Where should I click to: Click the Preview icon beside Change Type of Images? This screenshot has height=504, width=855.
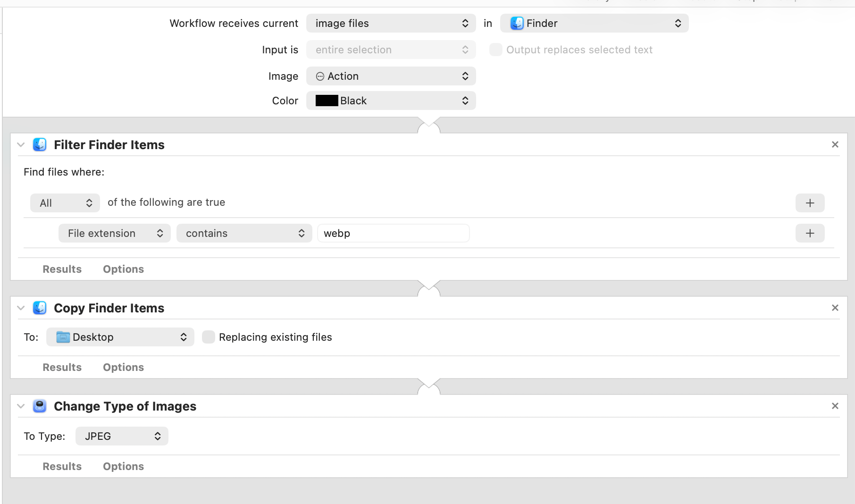40,406
